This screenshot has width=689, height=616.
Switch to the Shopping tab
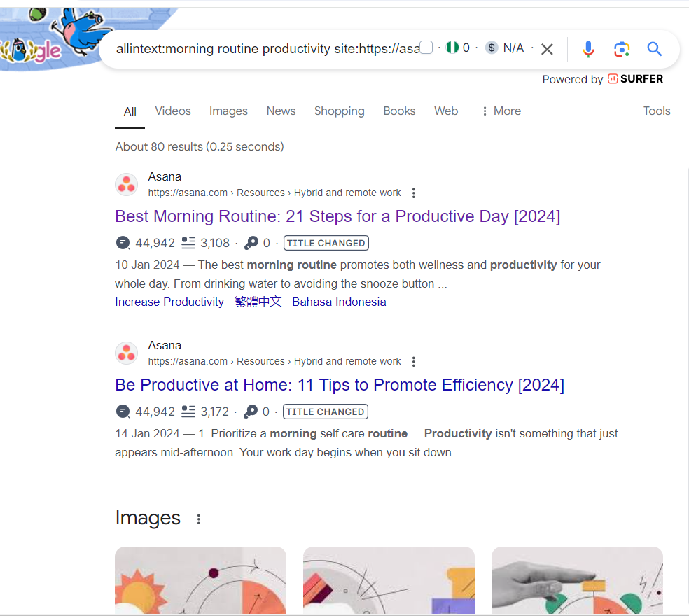339,111
